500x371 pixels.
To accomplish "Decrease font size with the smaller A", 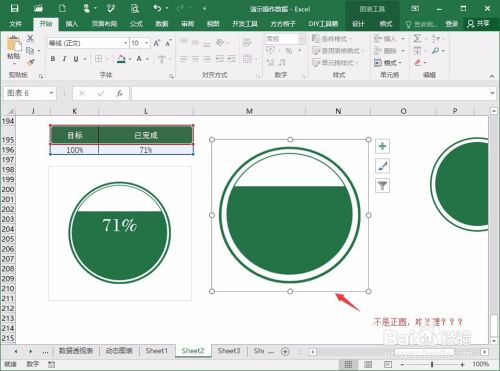I will click(168, 43).
